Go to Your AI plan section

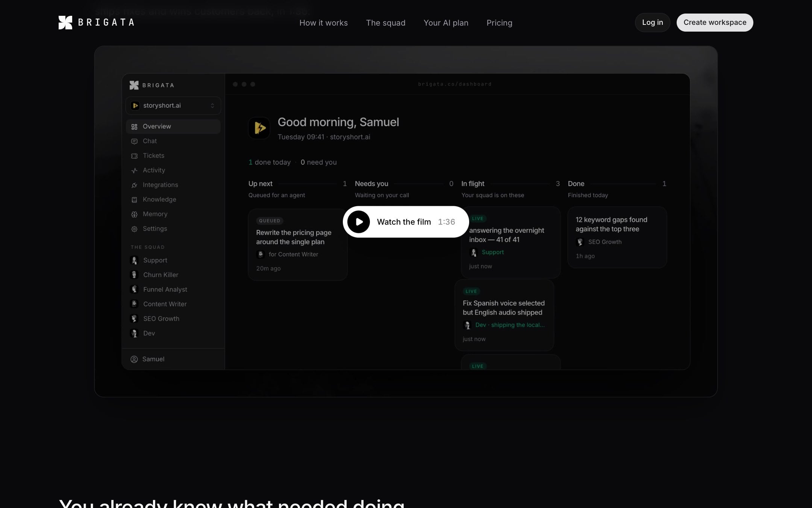click(446, 23)
